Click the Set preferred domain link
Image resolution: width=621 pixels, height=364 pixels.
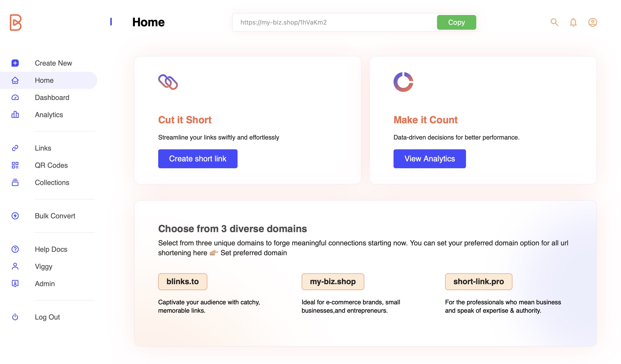click(x=254, y=253)
